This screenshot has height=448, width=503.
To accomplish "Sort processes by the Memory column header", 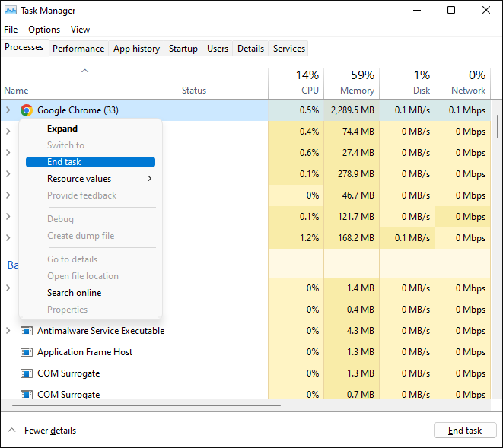I will coord(352,83).
